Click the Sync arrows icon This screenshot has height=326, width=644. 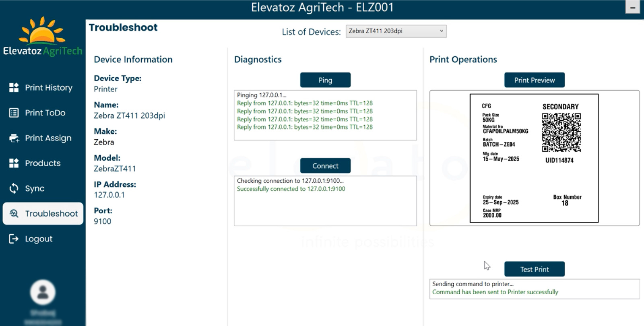tap(14, 188)
